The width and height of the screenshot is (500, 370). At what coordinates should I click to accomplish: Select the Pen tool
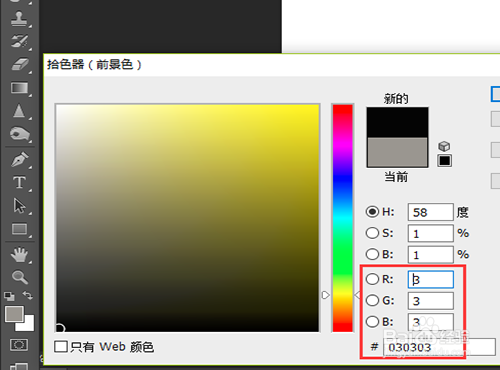click(20, 159)
